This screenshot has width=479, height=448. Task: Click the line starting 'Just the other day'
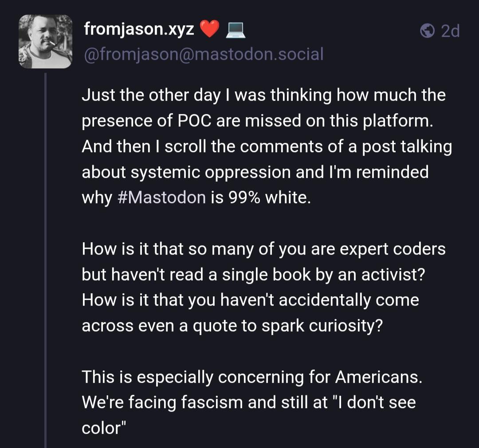tap(263, 95)
